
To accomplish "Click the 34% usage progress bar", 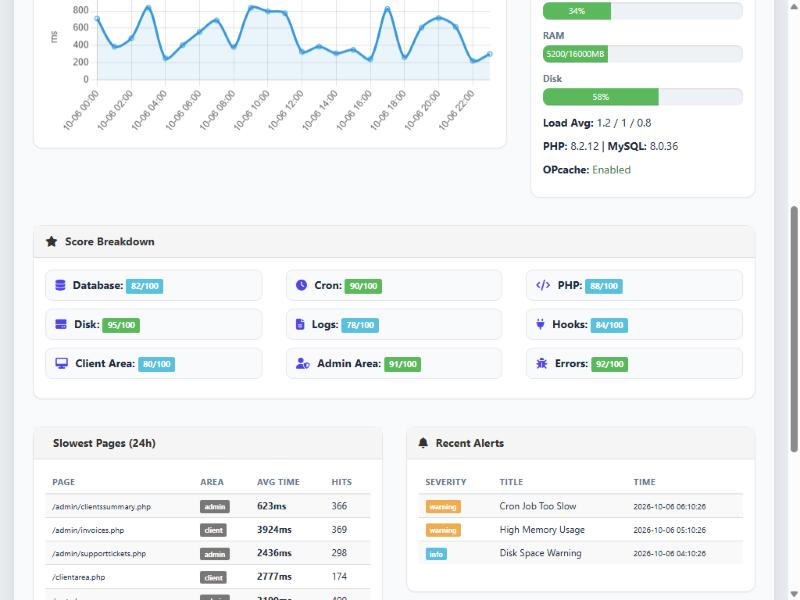I will (643, 11).
